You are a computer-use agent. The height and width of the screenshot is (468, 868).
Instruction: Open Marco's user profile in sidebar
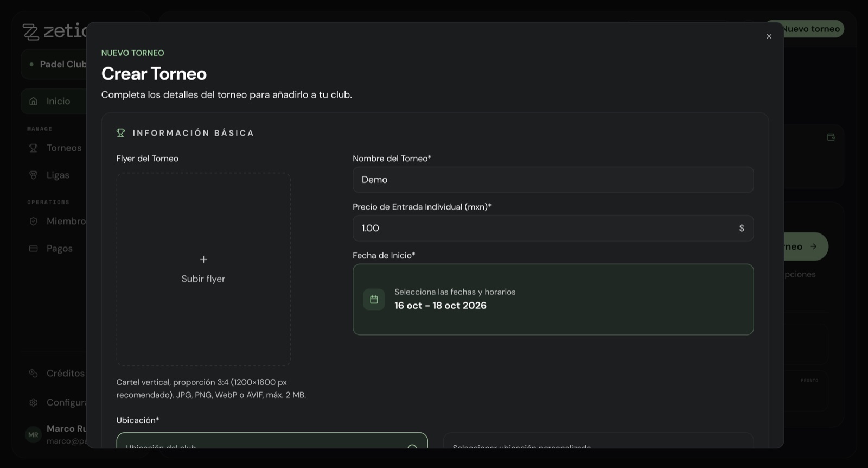[54, 434]
